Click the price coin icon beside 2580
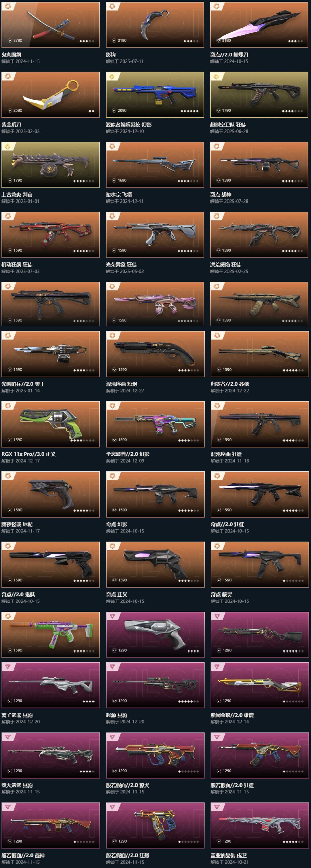This screenshot has width=311, height=868. 10,111
